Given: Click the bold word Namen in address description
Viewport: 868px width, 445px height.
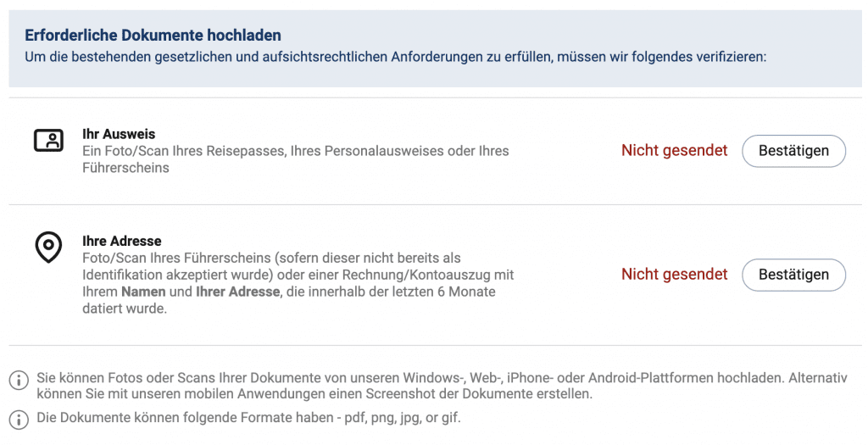Looking at the screenshot, I should (x=142, y=292).
